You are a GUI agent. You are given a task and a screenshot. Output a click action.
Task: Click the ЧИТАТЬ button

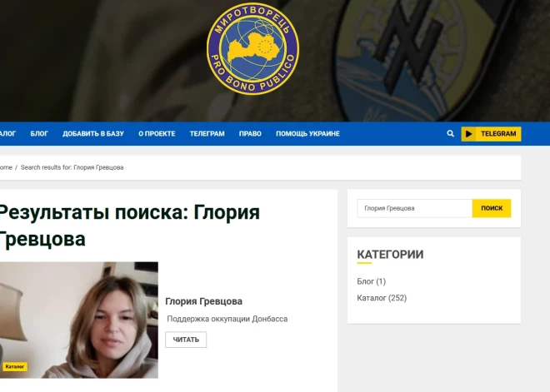(x=186, y=340)
